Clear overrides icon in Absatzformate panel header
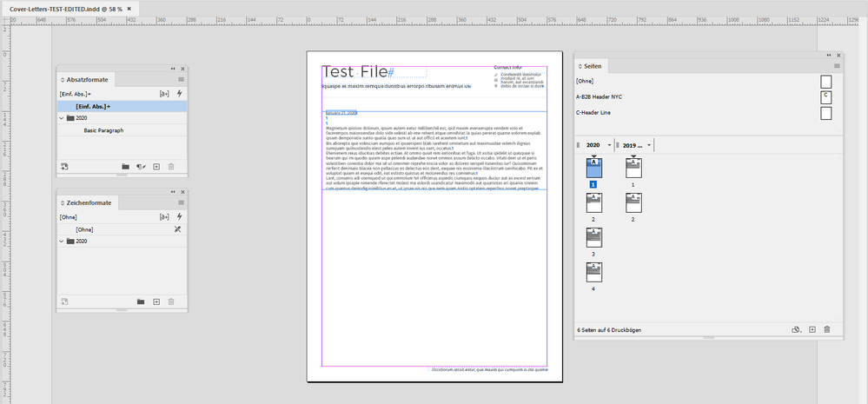The image size is (868, 404). pyautogui.click(x=164, y=94)
